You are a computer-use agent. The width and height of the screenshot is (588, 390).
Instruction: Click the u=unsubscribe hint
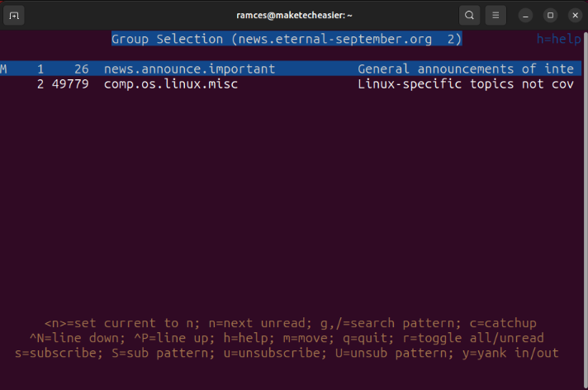tap(272, 353)
